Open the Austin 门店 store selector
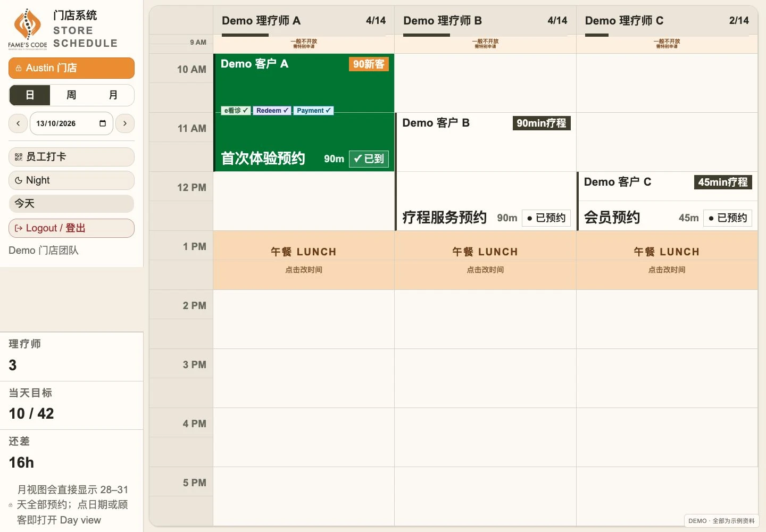The image size is (766, 532). pos(71,68)
